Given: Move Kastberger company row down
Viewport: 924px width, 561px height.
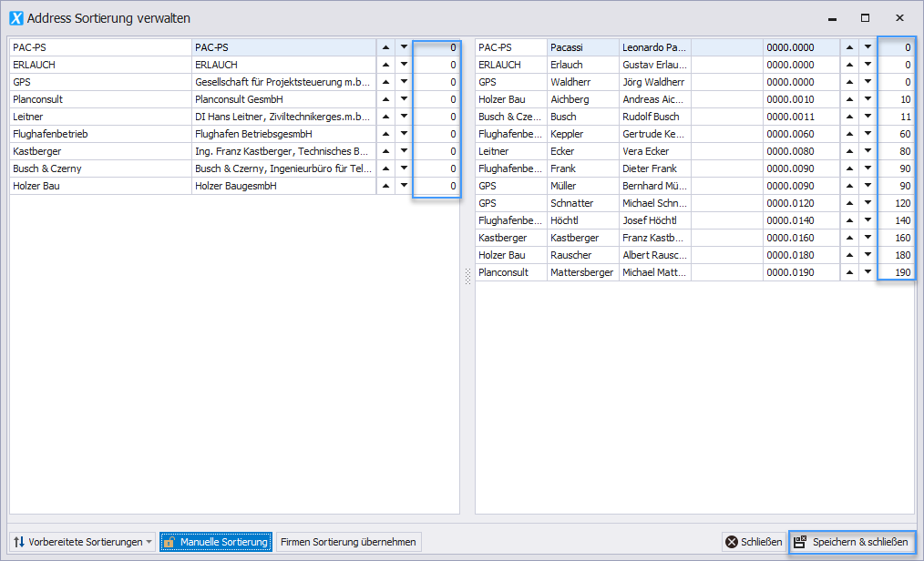Looking at the screenshot, I should point(404,151).
